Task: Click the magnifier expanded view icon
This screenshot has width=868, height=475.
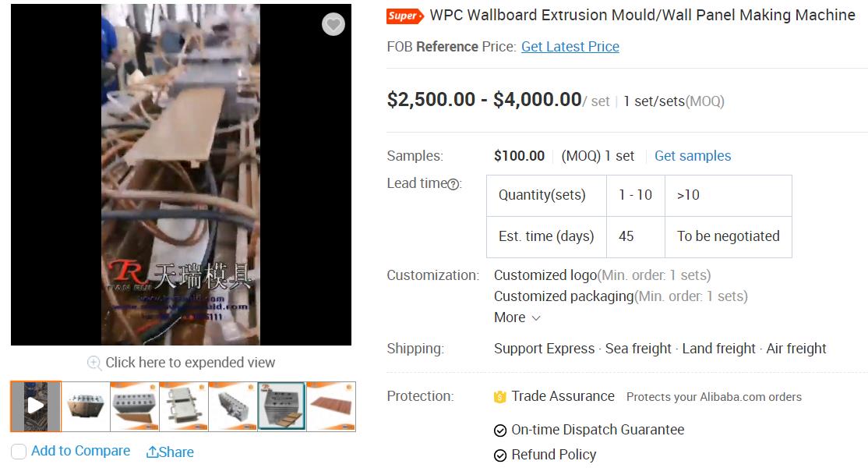Action: pos(94,363)
